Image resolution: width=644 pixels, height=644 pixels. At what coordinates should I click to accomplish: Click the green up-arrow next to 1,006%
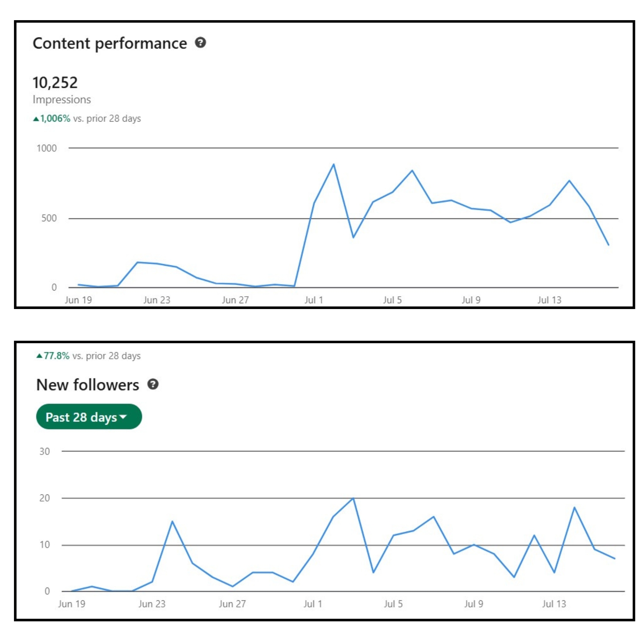[x=37, y=118]
